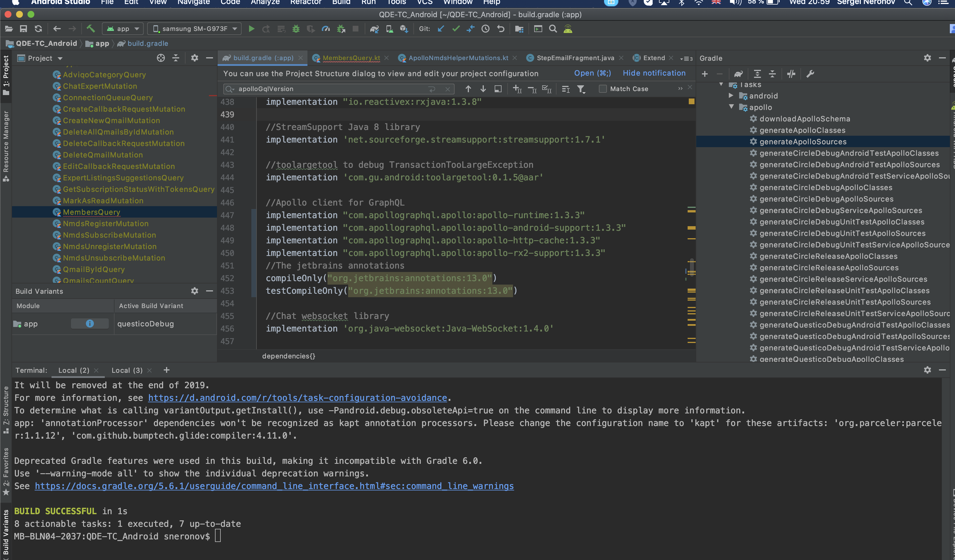Toggle Gradle offline mode icon

[x=791, y=74]
